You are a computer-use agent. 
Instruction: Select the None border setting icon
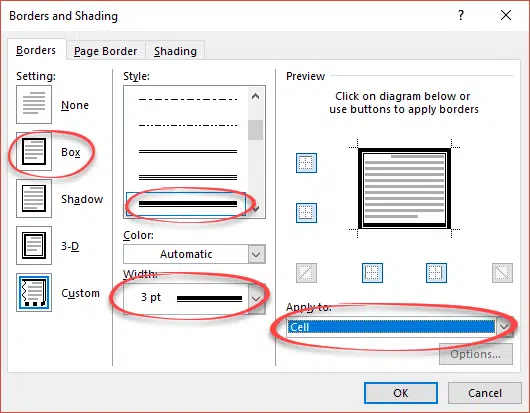34,104
